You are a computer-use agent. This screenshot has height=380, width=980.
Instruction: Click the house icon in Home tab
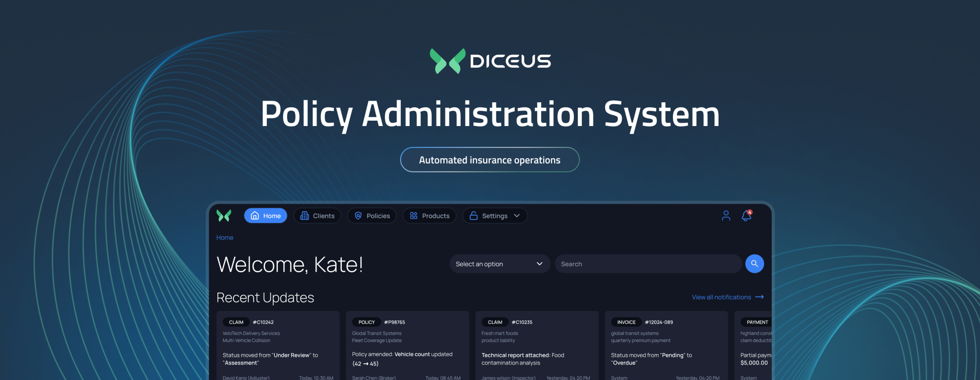coord(255,216)
